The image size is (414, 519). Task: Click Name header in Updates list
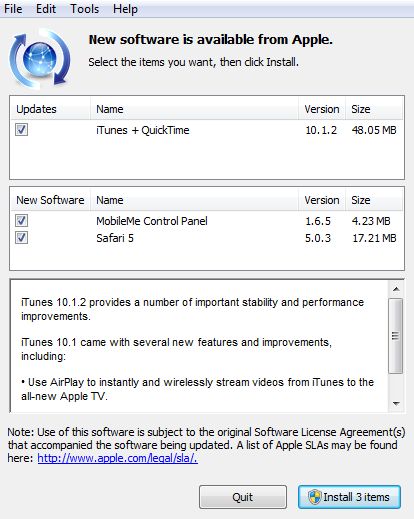[x=194, y=109]
